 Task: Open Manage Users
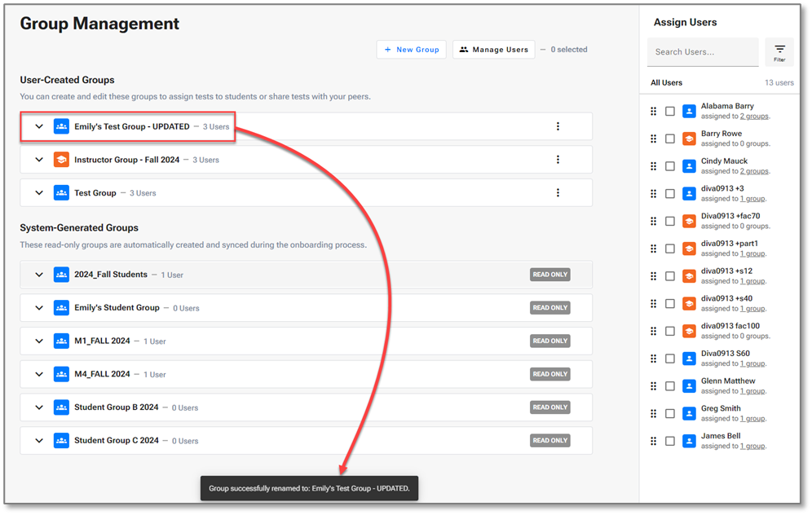pos(493,50)
